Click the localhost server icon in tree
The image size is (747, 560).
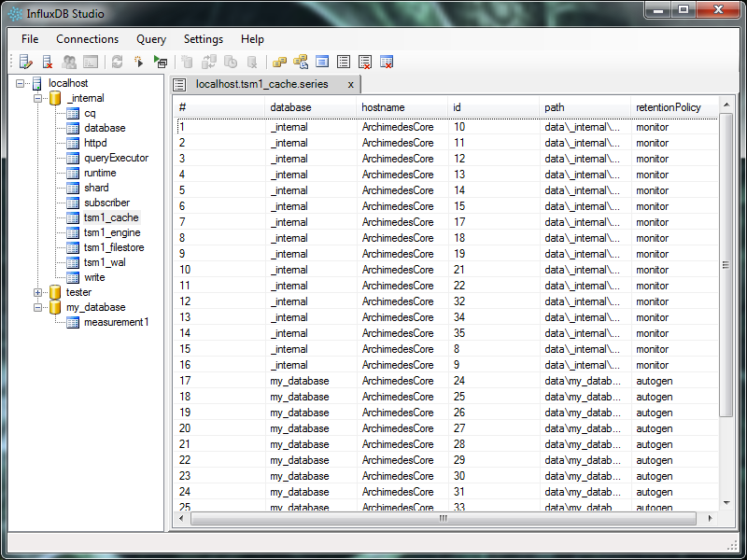click(x=36, y=83)
